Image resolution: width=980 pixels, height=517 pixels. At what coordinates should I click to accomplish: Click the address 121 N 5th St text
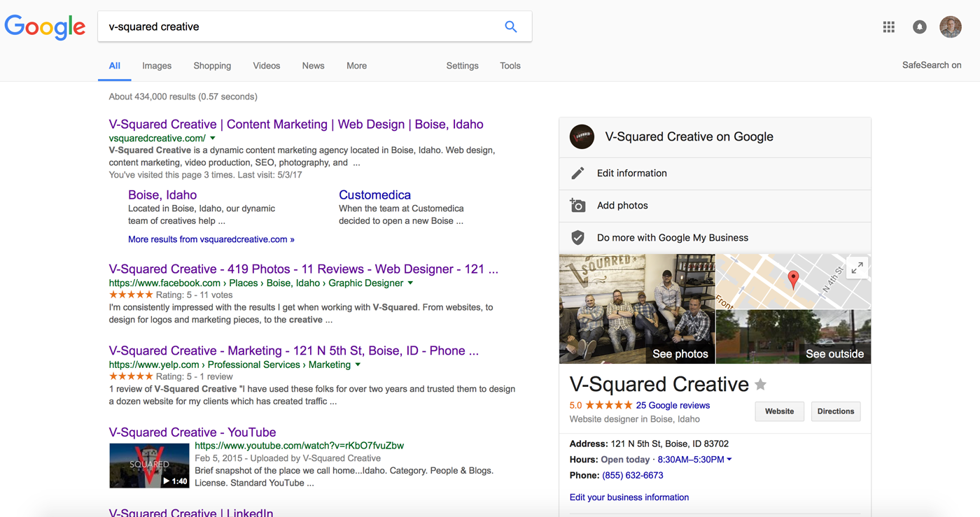tap(670, 444)
